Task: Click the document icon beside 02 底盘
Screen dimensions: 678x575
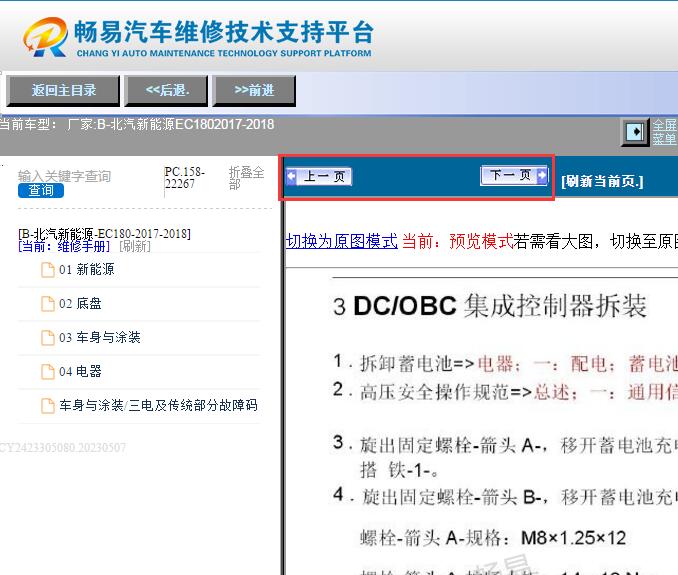Action: (x=48, y=304)
